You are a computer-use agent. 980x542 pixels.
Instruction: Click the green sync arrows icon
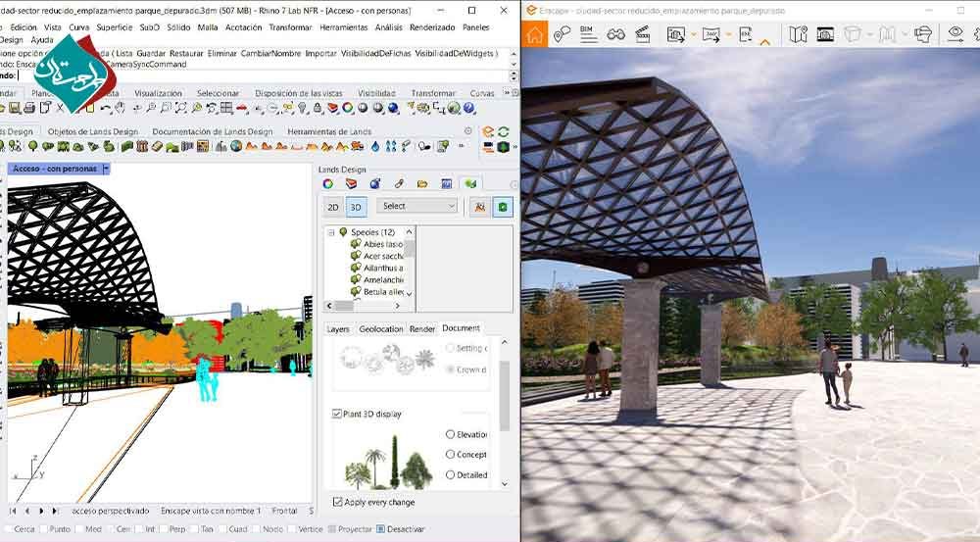pyautogui.click(x=503, y=132)
